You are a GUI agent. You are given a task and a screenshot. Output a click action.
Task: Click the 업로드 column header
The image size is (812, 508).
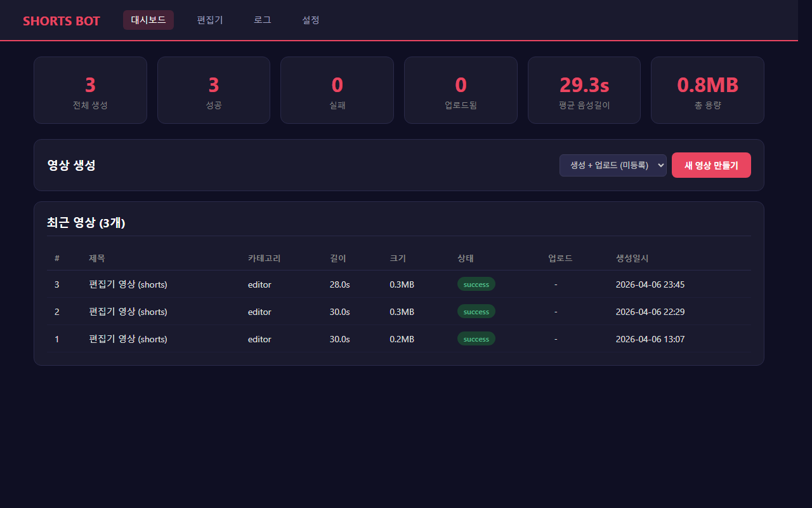click(560, 258)
